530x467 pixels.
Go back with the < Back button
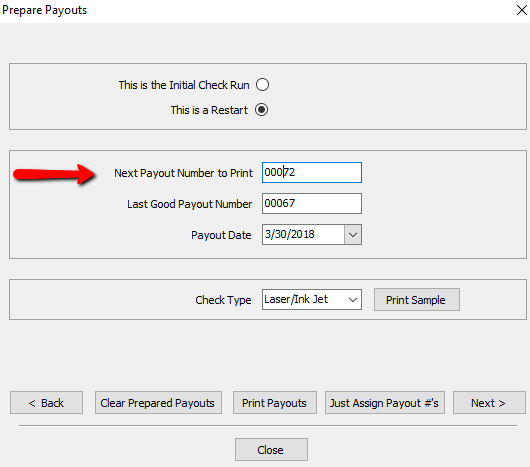pos(46,403)
